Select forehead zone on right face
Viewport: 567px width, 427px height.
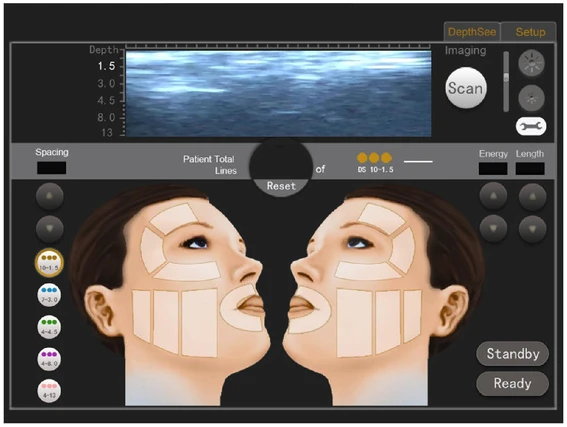point(381,218)
